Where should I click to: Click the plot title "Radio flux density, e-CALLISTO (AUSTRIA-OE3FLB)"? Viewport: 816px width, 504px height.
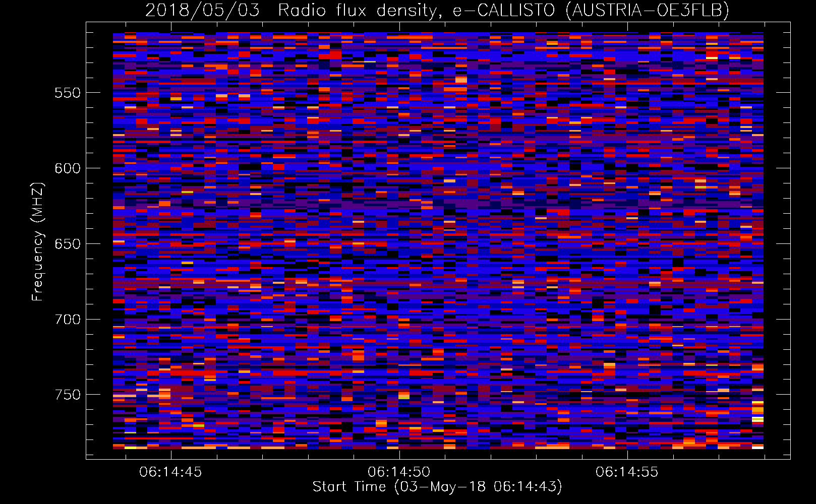pos(504,10)
